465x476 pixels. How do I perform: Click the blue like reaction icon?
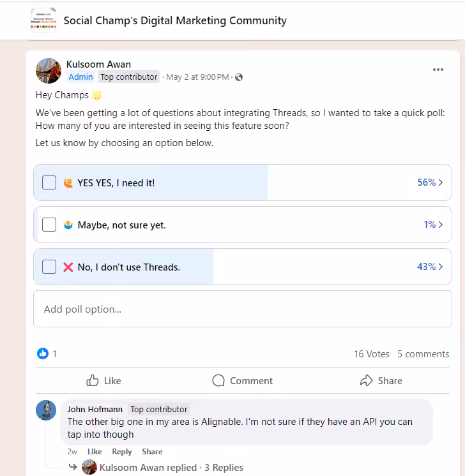[x=43, y=353]
